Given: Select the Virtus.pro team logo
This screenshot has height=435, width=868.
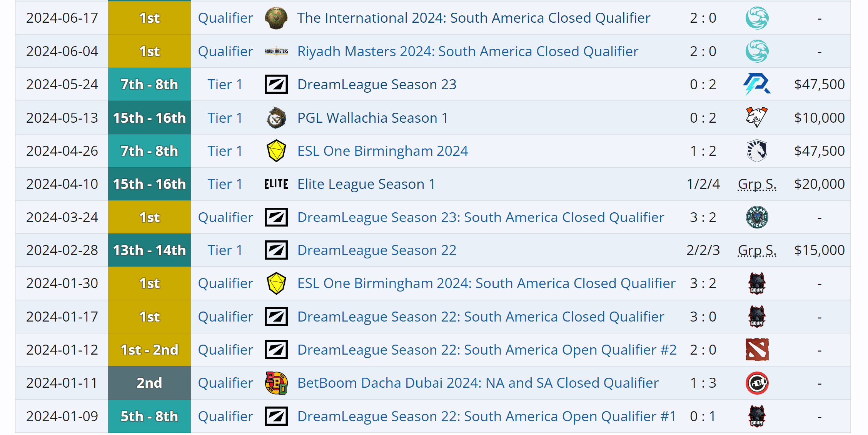Looking at the screenshot, I should [x=756, y=117].
